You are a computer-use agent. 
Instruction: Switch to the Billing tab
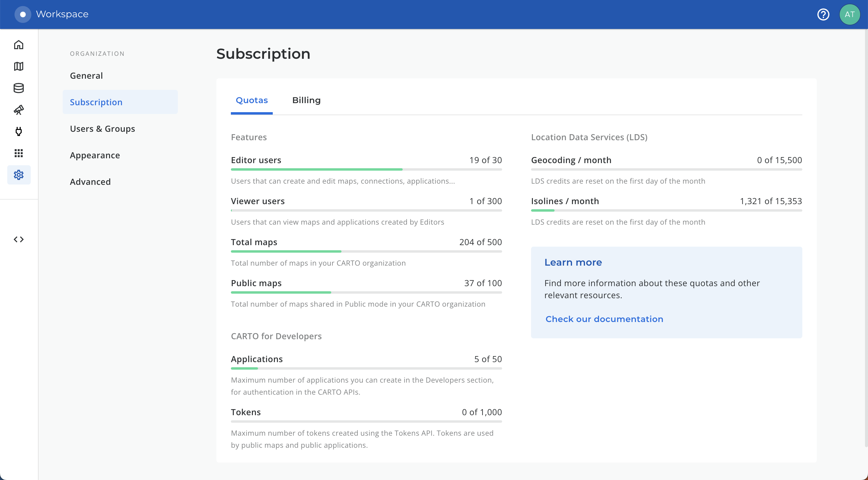pyautogui.click(x=306, y=100)
